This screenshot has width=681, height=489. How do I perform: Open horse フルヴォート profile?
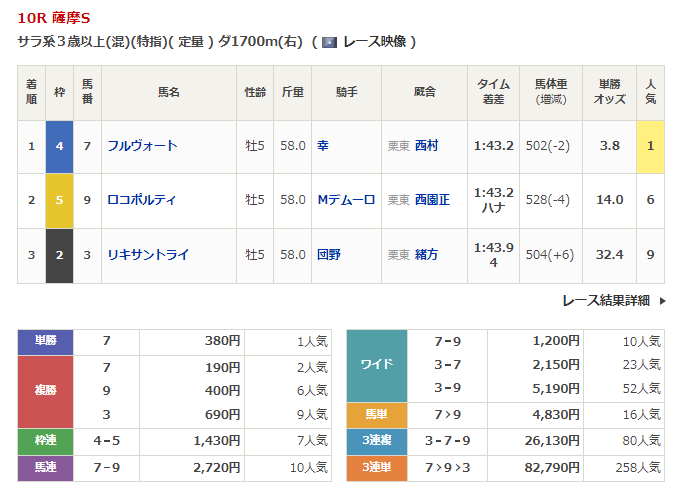pyautogui.click(x=142, y=146)
